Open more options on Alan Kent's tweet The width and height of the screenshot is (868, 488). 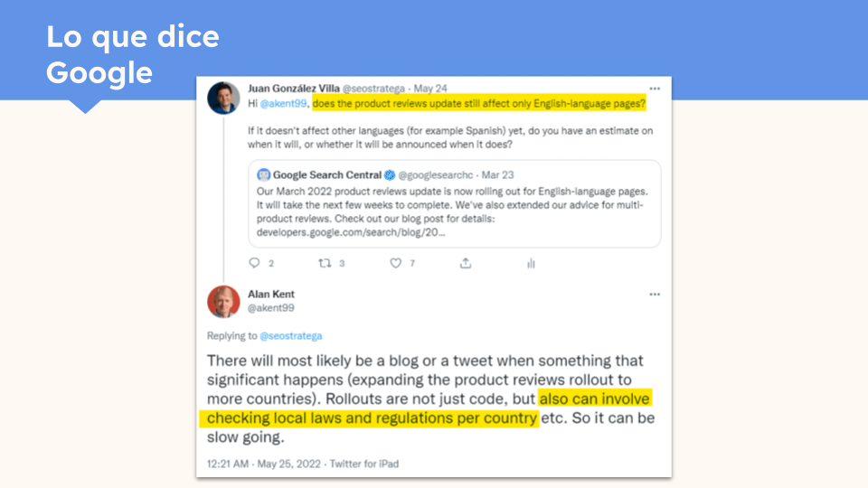pyautogui.click(x=655, y=295)
